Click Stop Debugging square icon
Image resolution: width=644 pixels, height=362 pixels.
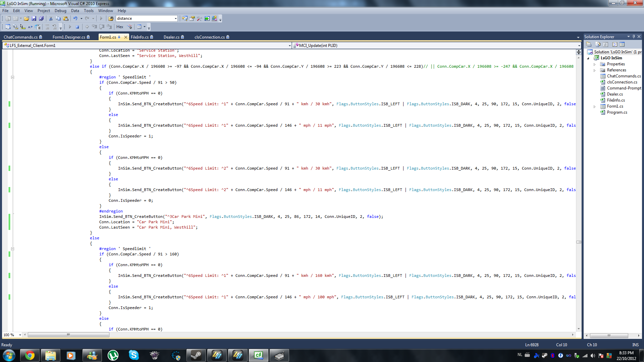pyautogui.click(x=77, y=27)
